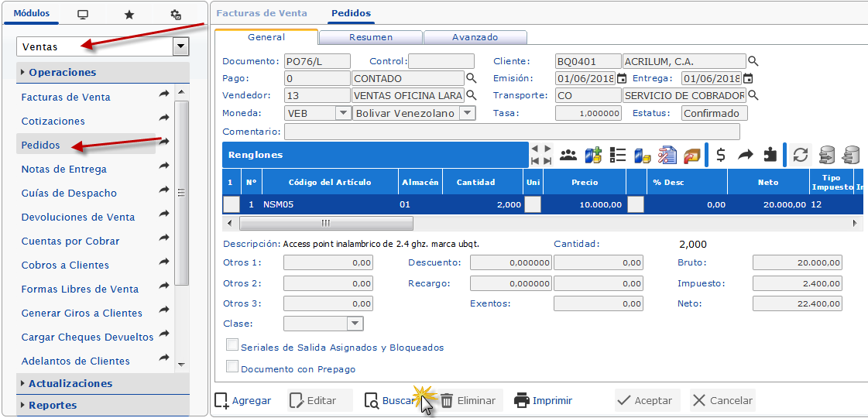Click the magnifier next to the Cliente field
868x418 pixels.
[x=753, y=61]
